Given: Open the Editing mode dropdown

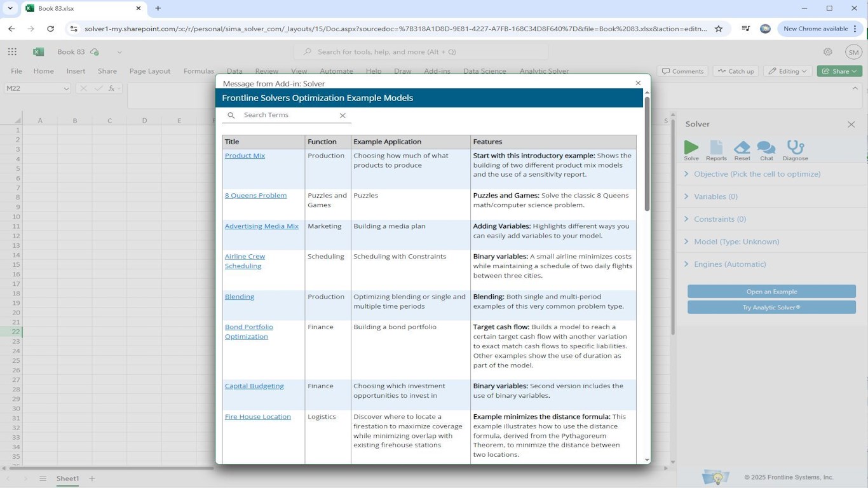Looking at the screenshot, I should tap(787, 71).
